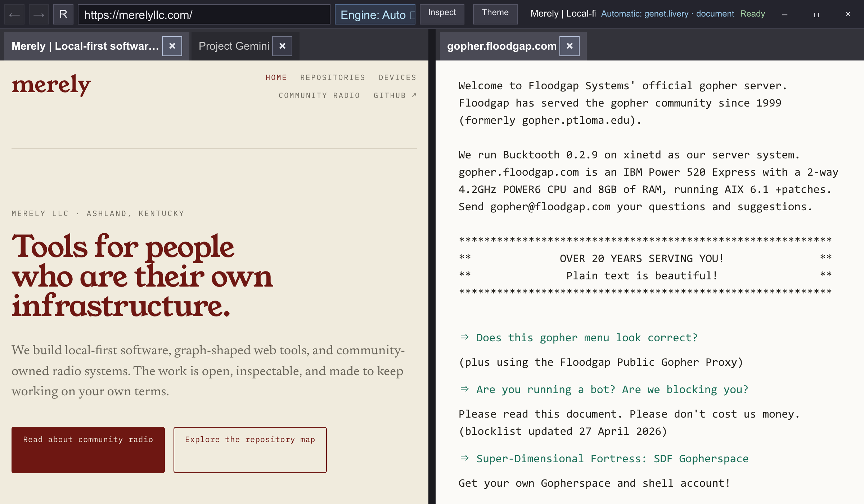
Task: Click the split divider between the two panes
Action: click(432, 266)
